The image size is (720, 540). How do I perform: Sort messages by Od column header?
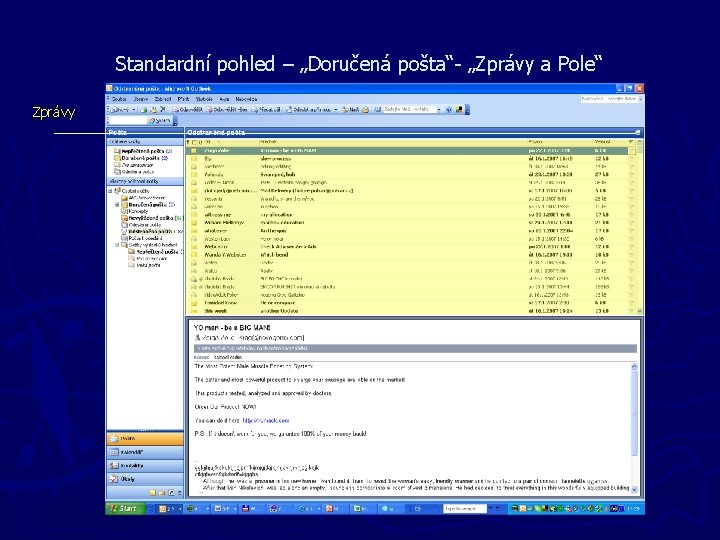tap(230, 142)
